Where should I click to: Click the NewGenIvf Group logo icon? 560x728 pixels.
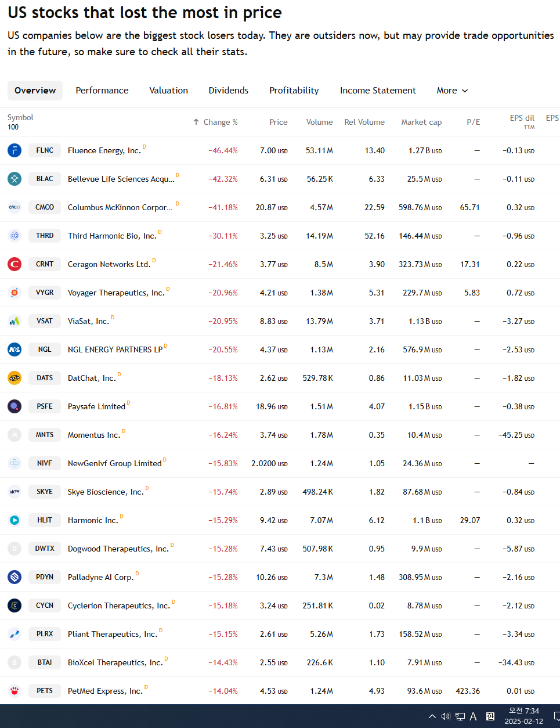pos(15,463)
